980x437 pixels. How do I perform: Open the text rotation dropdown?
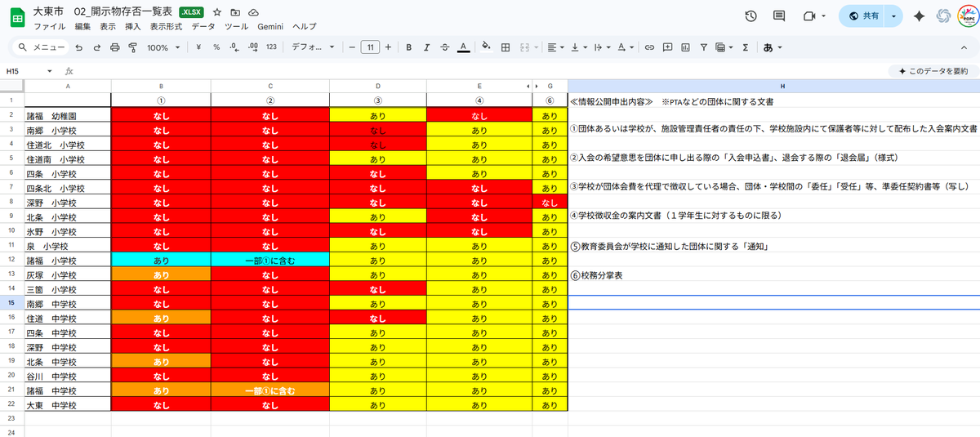[625, 47]
